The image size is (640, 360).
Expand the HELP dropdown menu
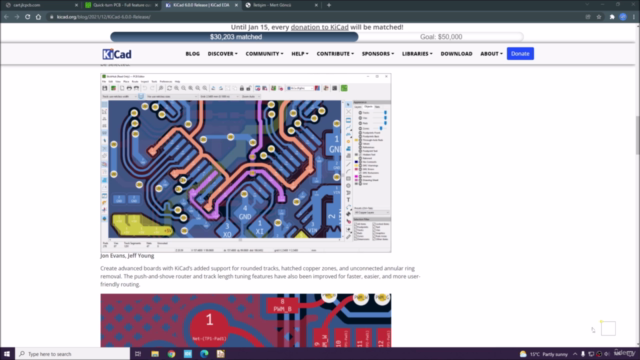[x=300, y=54]
